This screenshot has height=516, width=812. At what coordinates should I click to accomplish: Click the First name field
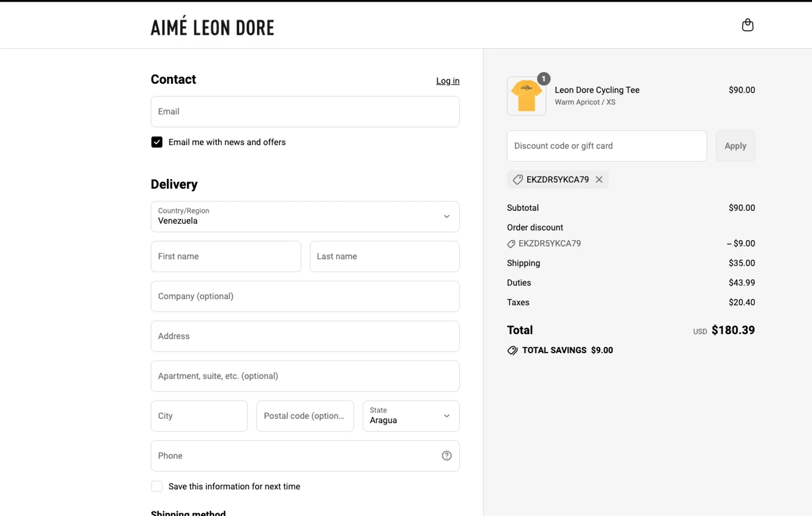point(226,256)
